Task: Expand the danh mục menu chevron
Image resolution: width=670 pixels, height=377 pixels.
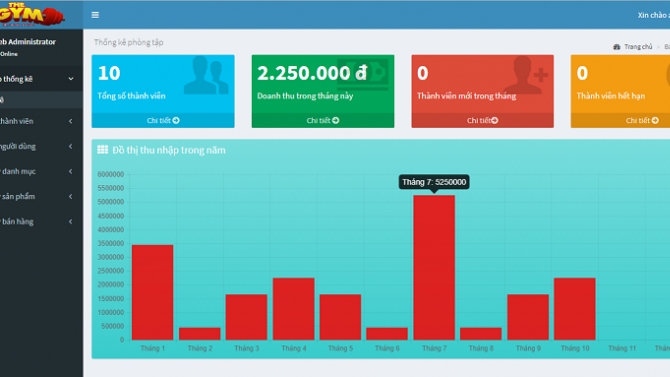Action: tap(71, 171)
